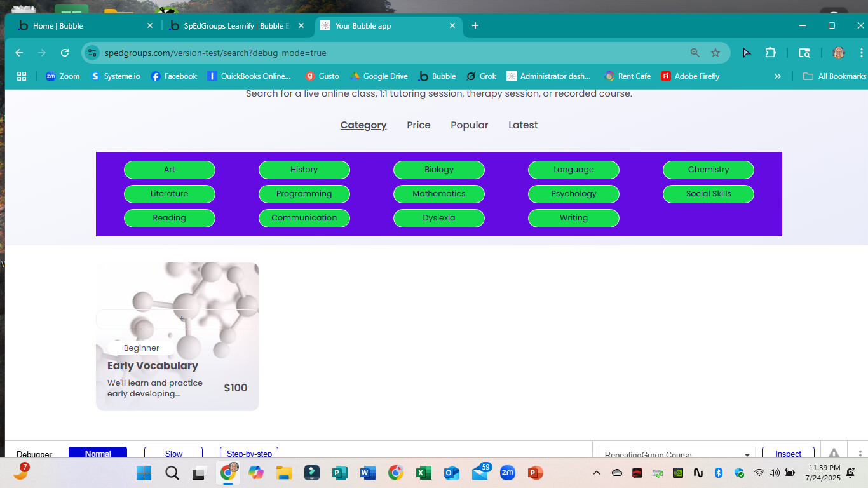Select the Latest filter tab
This screenshot has height=488, width=868.
pos(523,125)
